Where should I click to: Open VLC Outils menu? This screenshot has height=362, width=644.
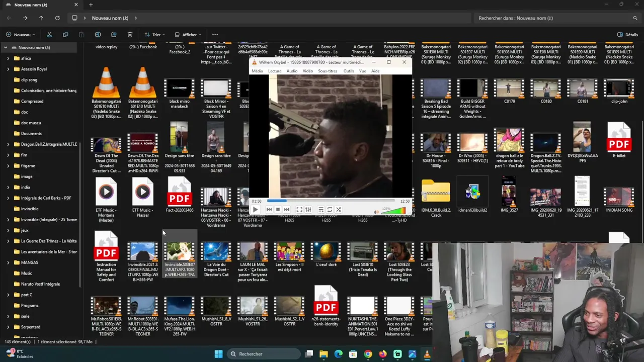(349, 71)
